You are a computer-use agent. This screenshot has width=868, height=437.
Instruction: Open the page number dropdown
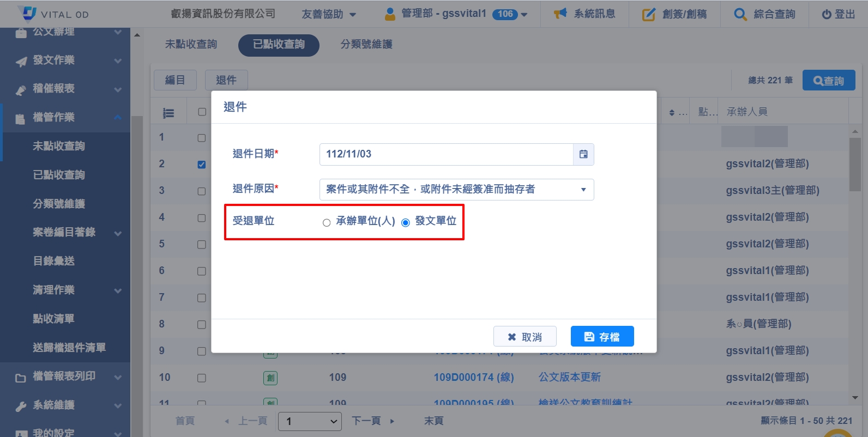tap(310, 421)
